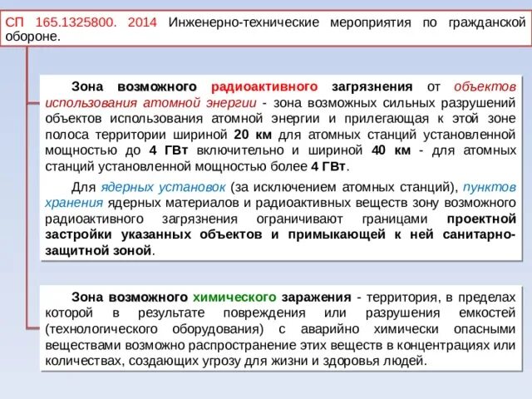The height and width of the screenshot is (399, 532).
Task: Select the bold word "проектной"
Action: (481, 219)
